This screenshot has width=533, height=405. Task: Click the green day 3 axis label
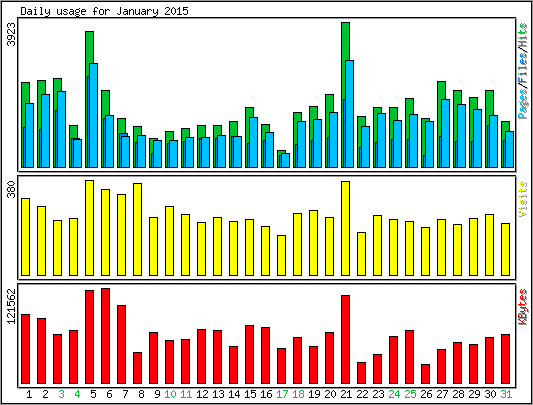(x=61, y=394)
